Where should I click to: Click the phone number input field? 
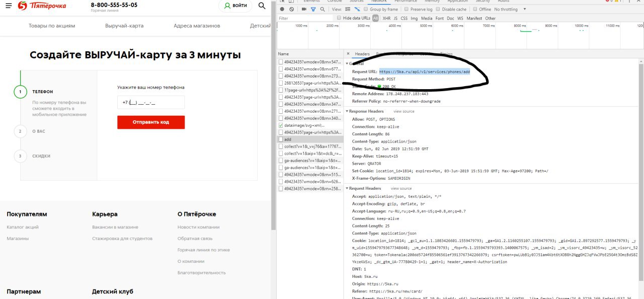151,102
